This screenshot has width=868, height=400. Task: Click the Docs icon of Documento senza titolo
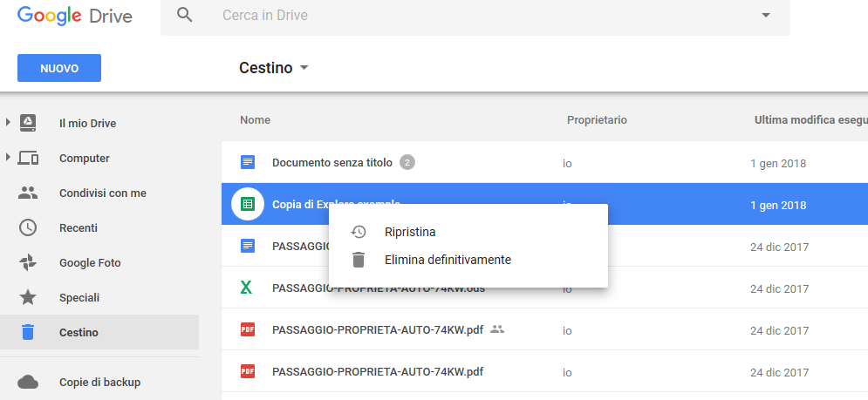pyautogui.click(x=248, y=163)
